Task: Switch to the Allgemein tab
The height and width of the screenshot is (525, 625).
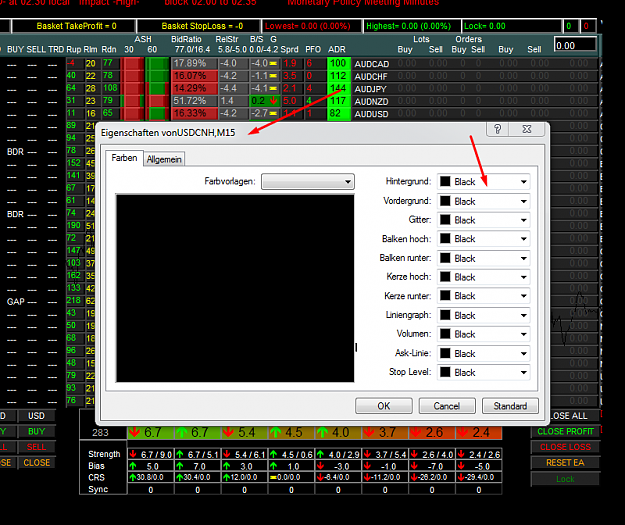Action: point(164,159)
